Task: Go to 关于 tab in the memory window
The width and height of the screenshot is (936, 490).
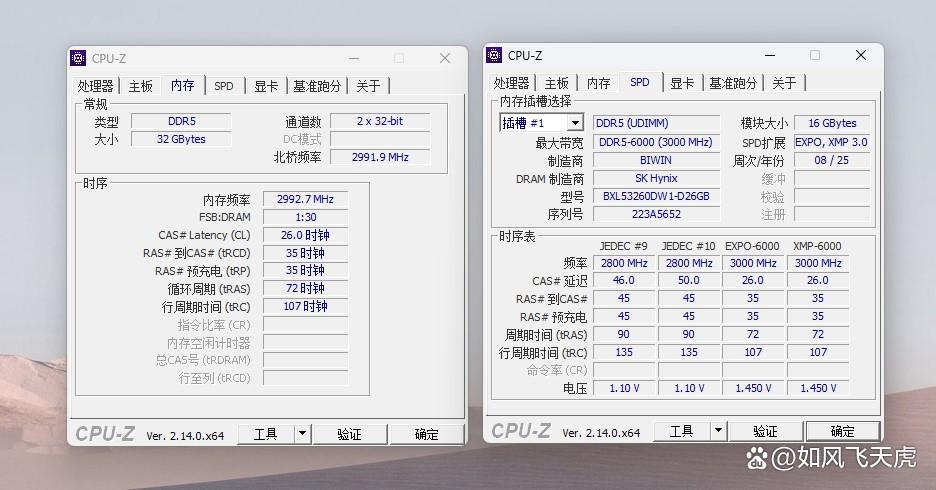Action: click(368, 86)
